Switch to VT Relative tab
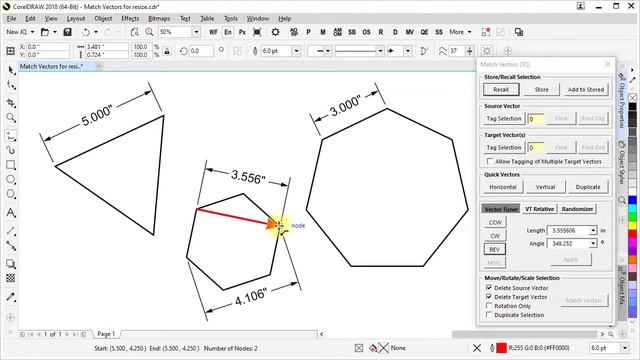 tap(539, 209)
